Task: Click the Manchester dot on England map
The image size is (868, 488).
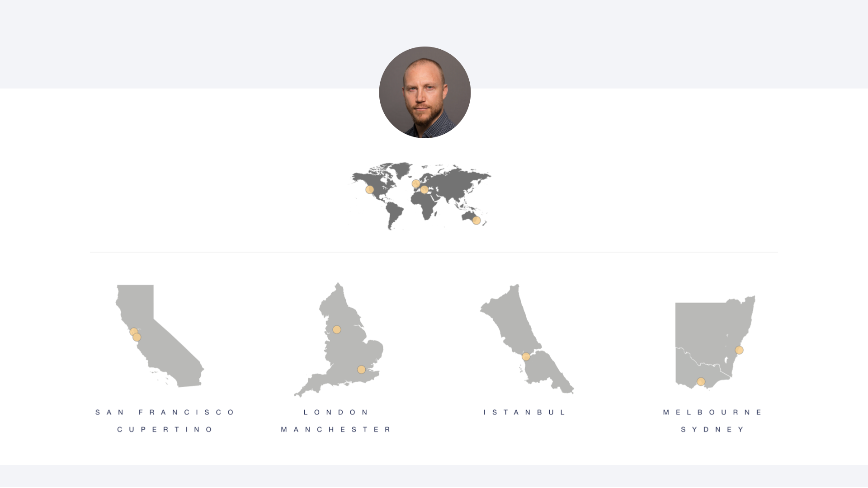Action: point(337,329)
